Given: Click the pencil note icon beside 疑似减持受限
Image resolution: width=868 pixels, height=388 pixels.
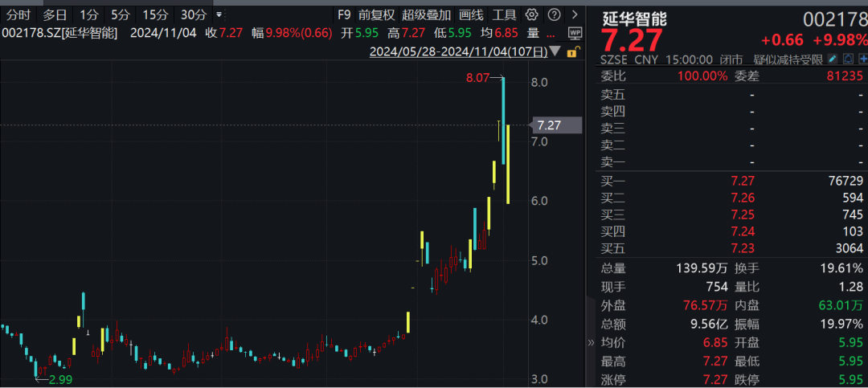Looking at the screenshot, I should point(833,59).
